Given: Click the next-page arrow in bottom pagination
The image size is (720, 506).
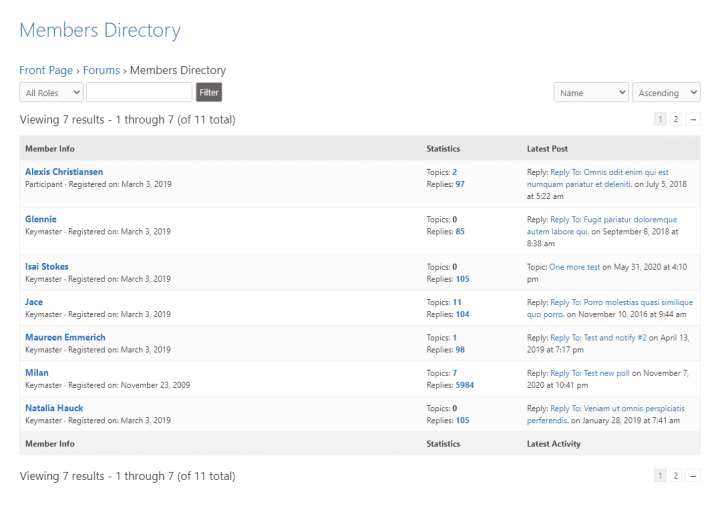Looking at the screenshot, I should (x=693, y=476).
